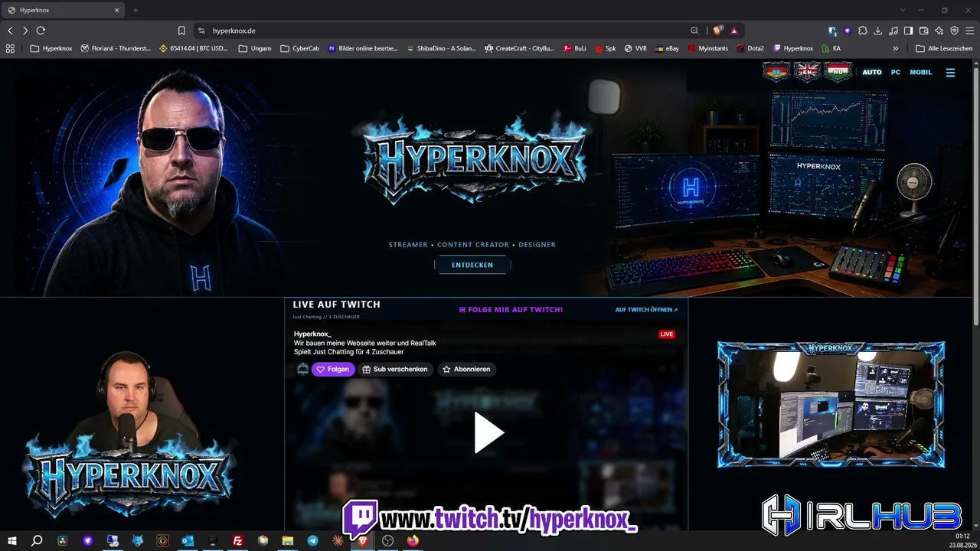
Task: Open the BTC USD price bookmark
Action: (194, 48)
